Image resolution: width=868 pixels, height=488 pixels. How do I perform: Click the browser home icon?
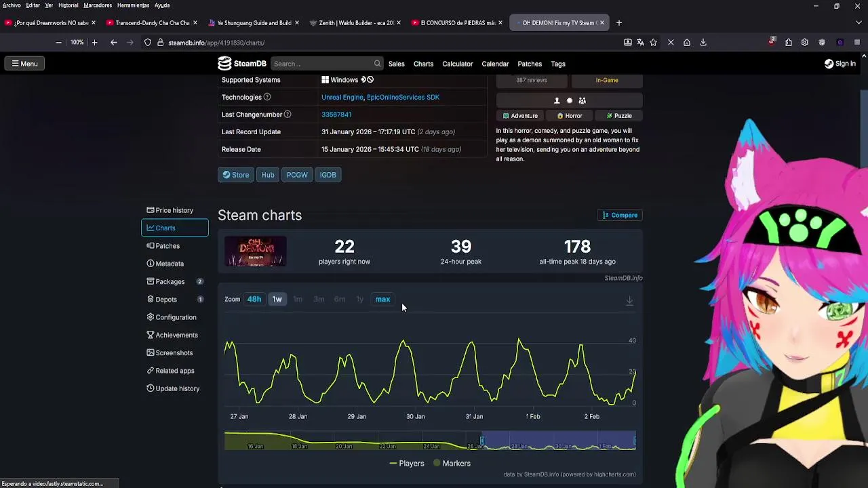click(687, 43)
